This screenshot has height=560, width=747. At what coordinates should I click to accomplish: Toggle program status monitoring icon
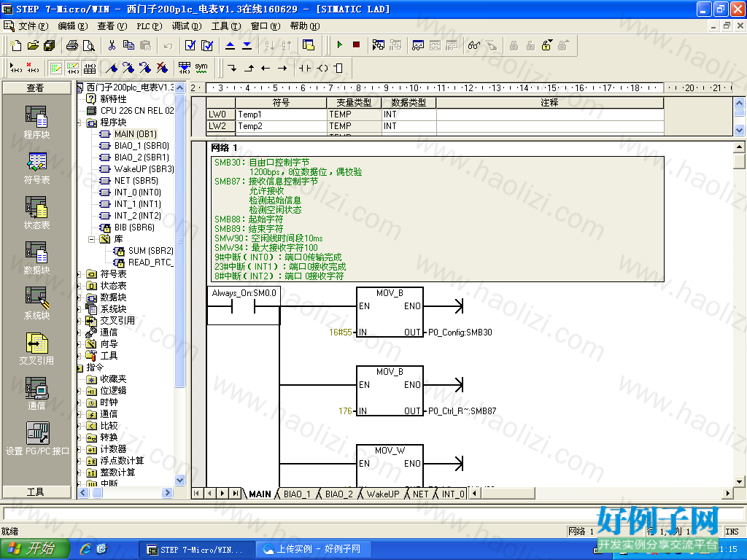click(x=379, y=45)
